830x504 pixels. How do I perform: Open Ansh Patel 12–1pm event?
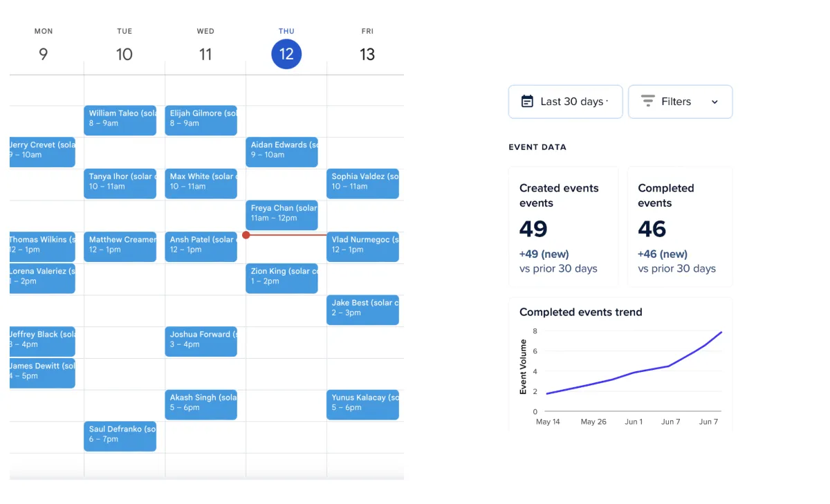click(201, 247)
